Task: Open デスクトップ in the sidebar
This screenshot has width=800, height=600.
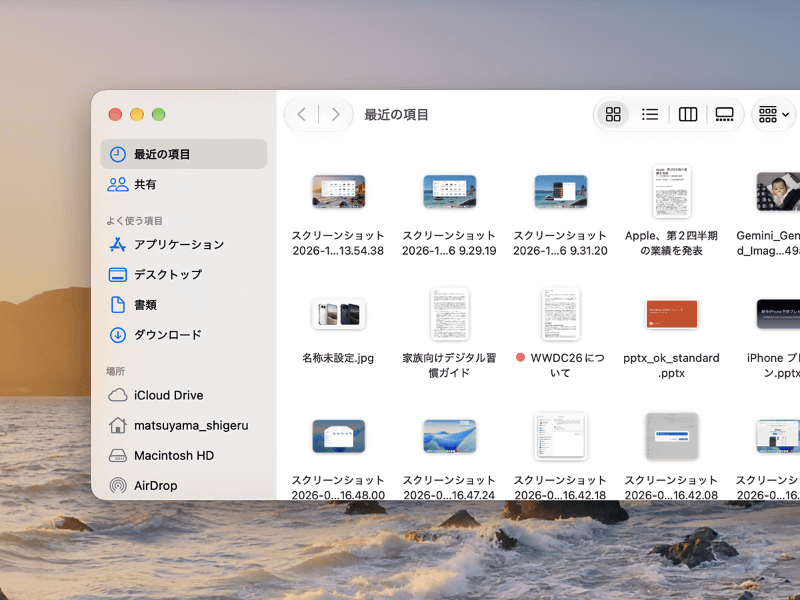Action: coord(184,274)
